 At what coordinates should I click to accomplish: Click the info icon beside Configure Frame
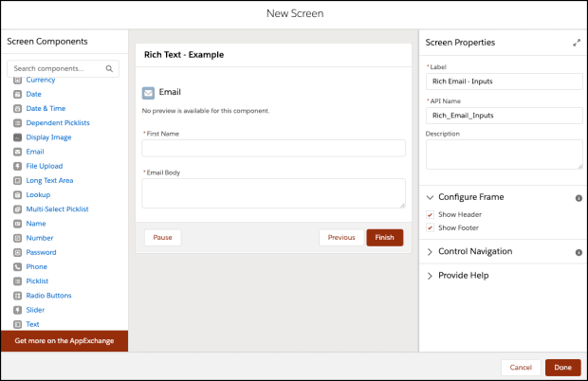click(578, 198)
